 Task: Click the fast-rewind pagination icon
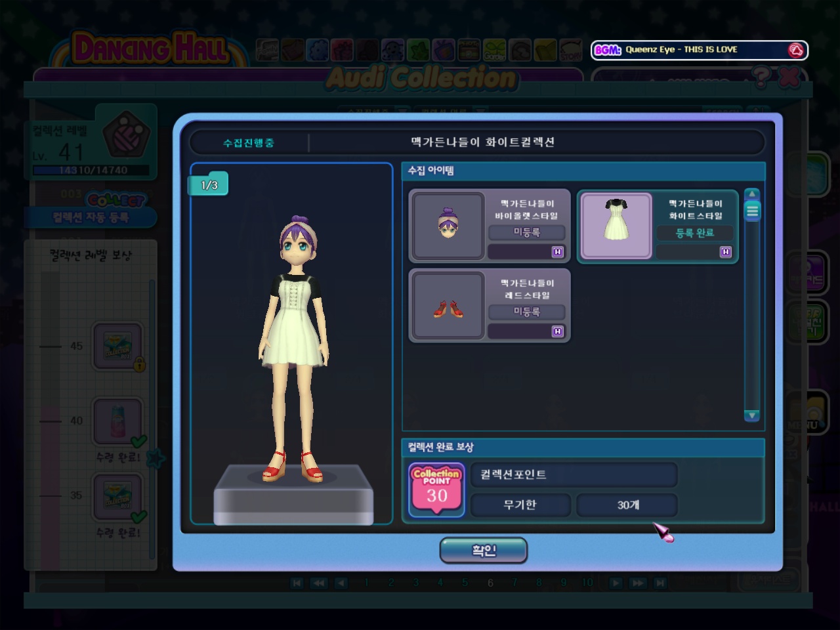click(x=319, y=583)
